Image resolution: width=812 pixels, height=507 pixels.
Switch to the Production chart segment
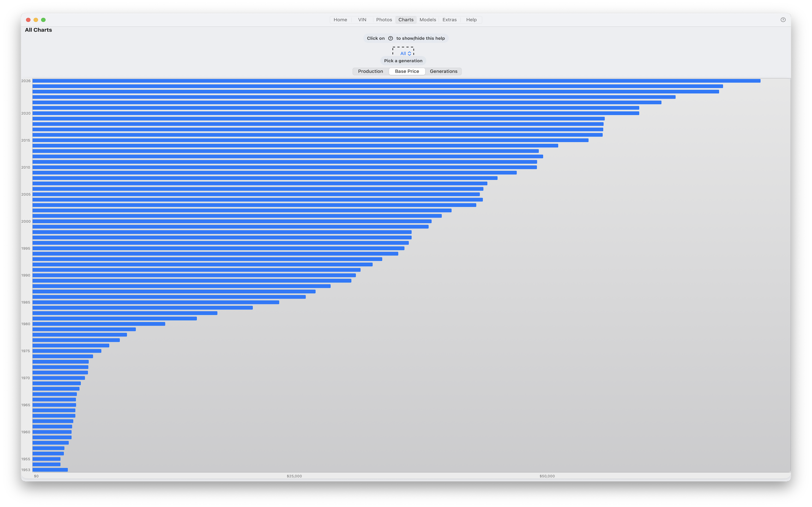[370, 72]
